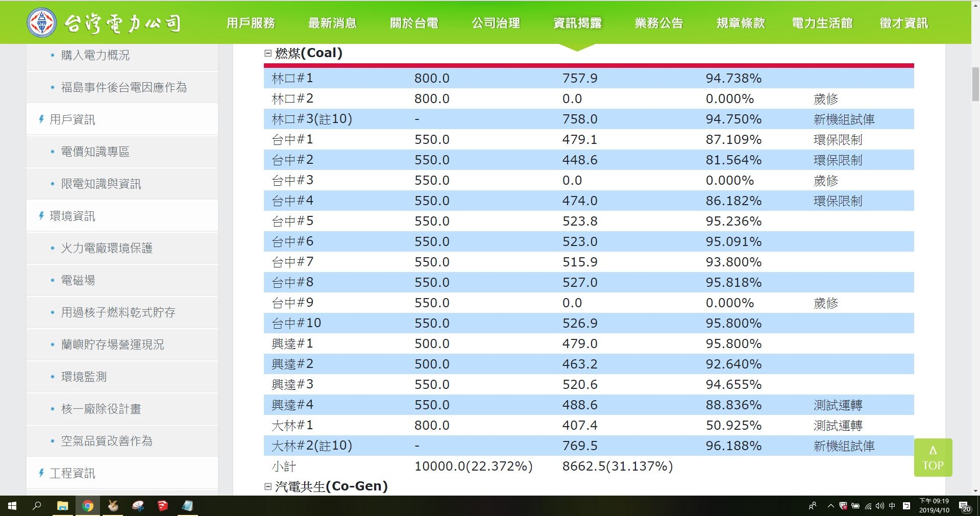
Task: Click the scrollbar down arrow
Action: pos(975,491)
